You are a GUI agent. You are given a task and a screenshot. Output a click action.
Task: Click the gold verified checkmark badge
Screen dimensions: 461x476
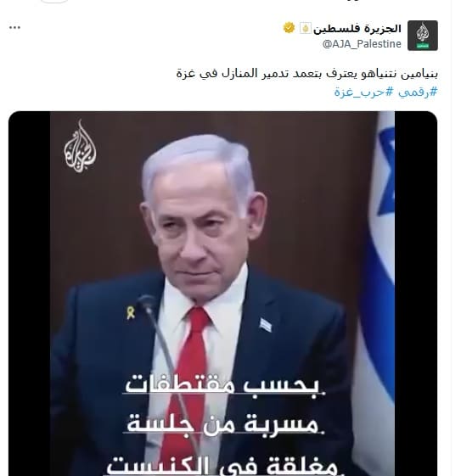pyautogui.click(x=289, y=28)
